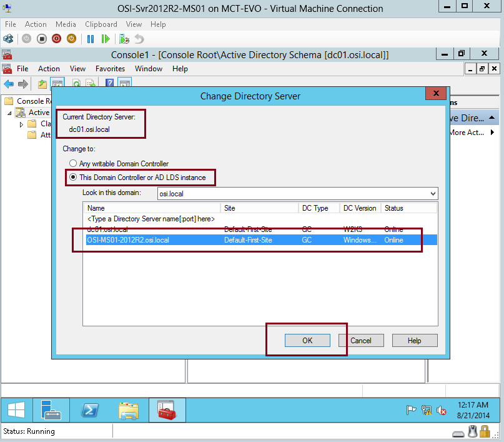Open the VM Connection View menu
This screenshot has height=442, width=504.
click(x=134, y=24)
